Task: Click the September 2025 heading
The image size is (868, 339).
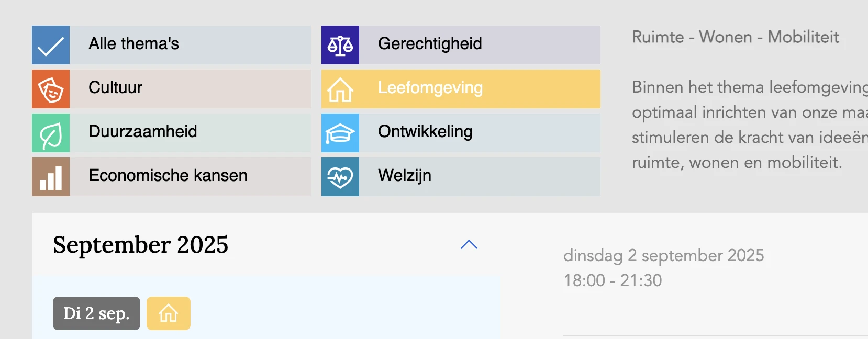Action: click(x=141, y=245)
